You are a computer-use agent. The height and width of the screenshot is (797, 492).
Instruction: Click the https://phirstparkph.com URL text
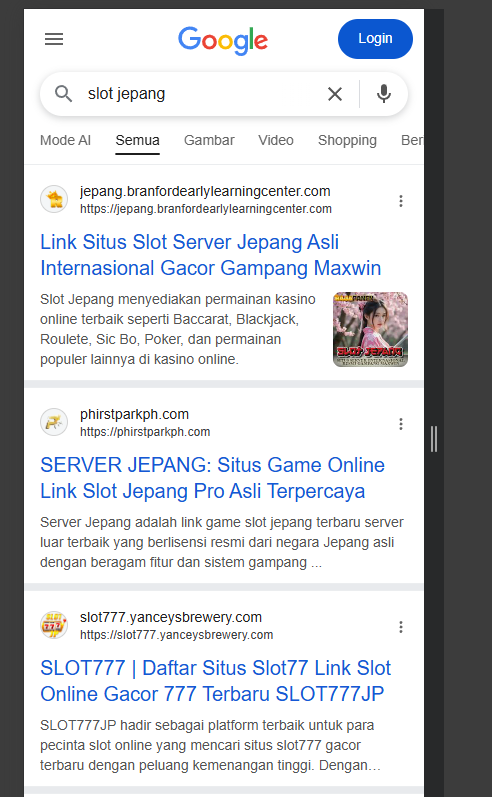145,432
